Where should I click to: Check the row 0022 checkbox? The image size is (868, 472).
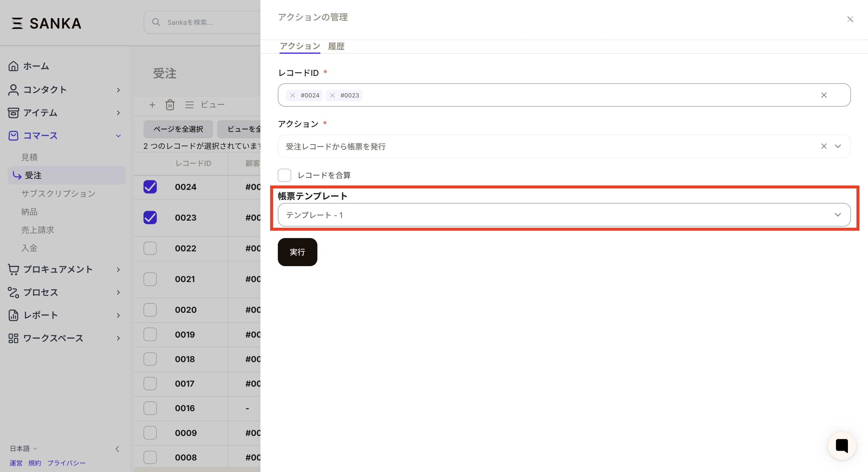150,248
